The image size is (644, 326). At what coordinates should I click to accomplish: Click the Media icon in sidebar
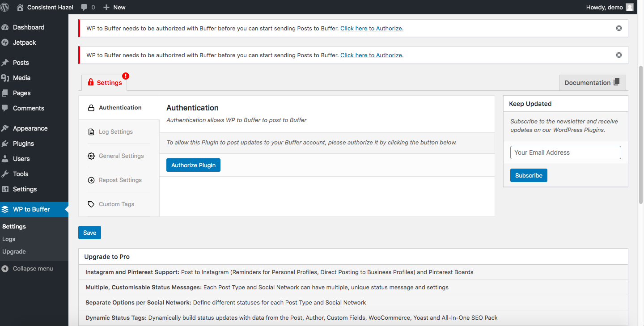click(x=5, y=78)
